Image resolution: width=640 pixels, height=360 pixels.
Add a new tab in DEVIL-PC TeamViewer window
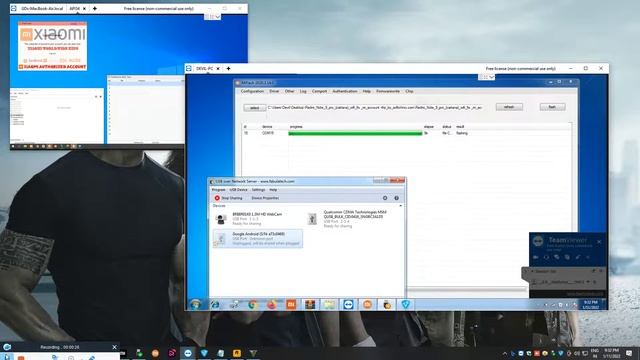228,69
